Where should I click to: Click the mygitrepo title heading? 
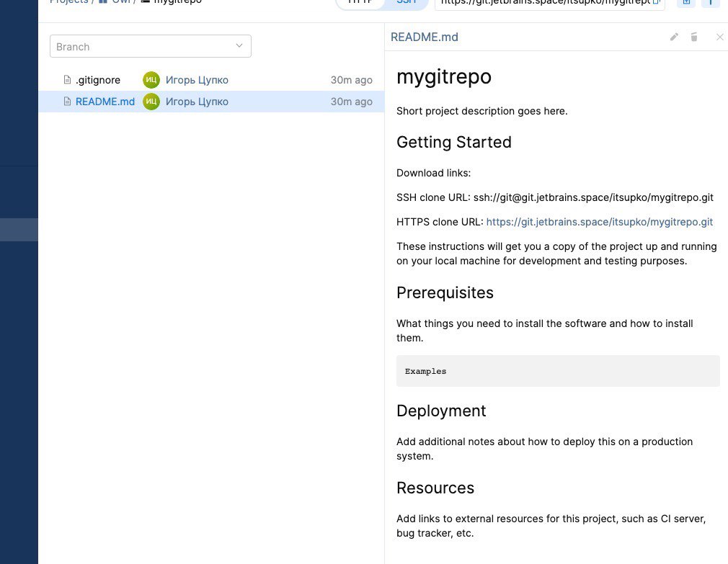click(444, 76)
